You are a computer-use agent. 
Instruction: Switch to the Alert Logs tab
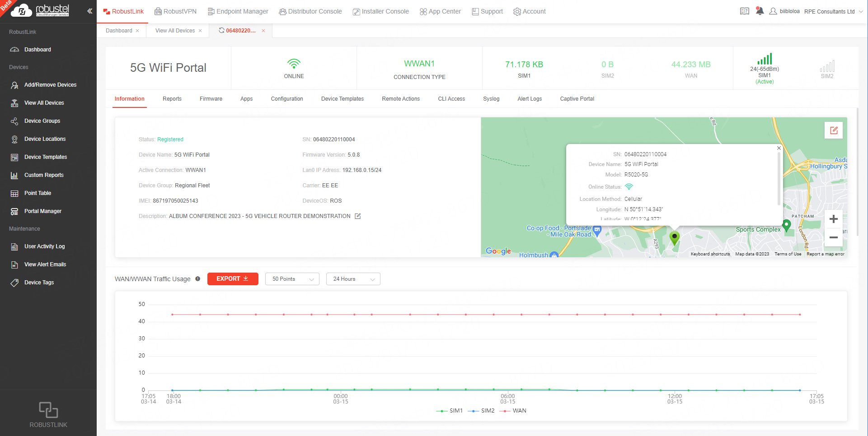530,99
